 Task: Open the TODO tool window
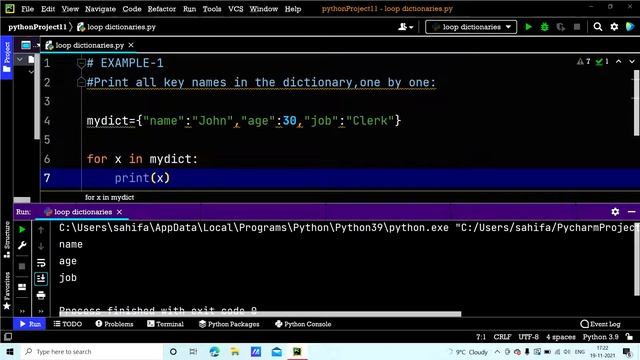tap(67, 324)
